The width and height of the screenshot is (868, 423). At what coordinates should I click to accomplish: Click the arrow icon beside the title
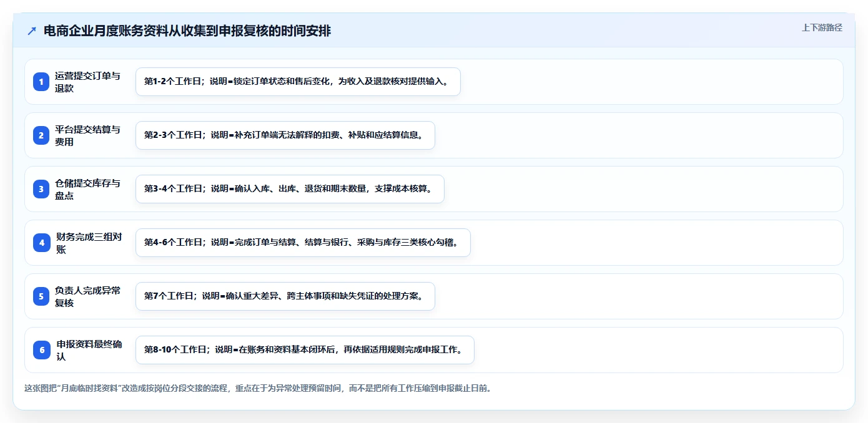(x=32, y=31)
